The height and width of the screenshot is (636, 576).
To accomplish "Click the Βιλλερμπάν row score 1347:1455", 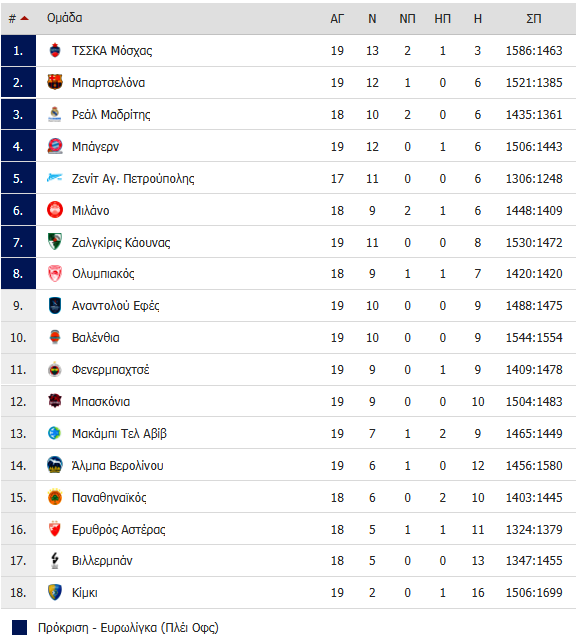I will (534, 561).
